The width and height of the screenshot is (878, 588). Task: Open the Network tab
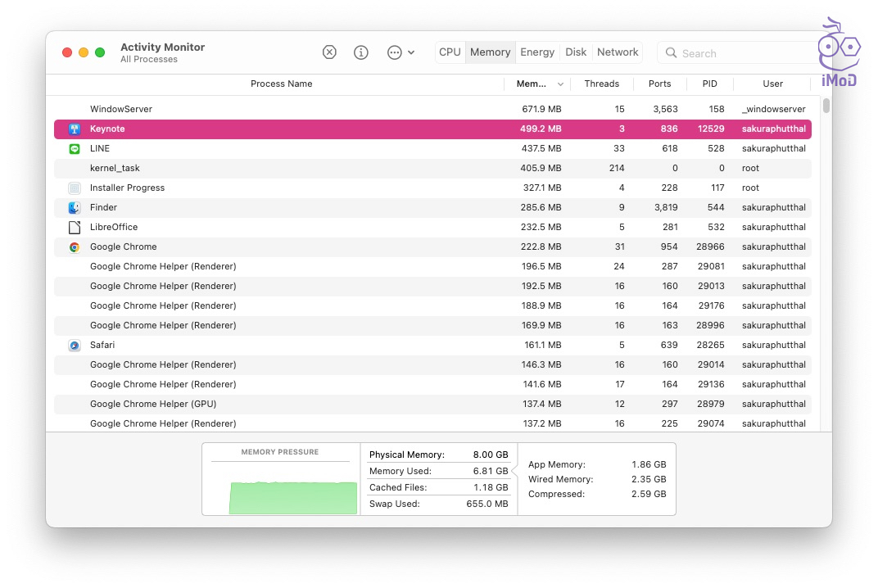coord(618,52)
